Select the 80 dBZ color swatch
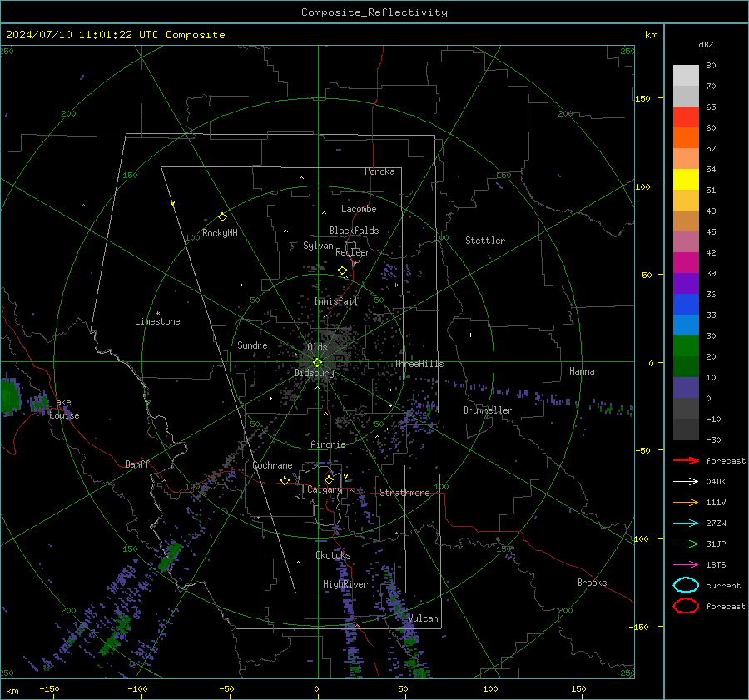The width and height of the screenshot is (749, 700). coord(686,75)
